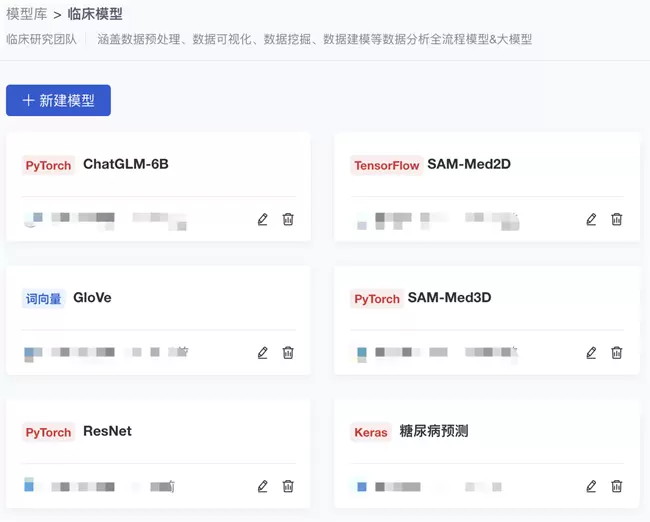
Task: Remove the GloVe model with trash icon
Action: coord(288,352)
